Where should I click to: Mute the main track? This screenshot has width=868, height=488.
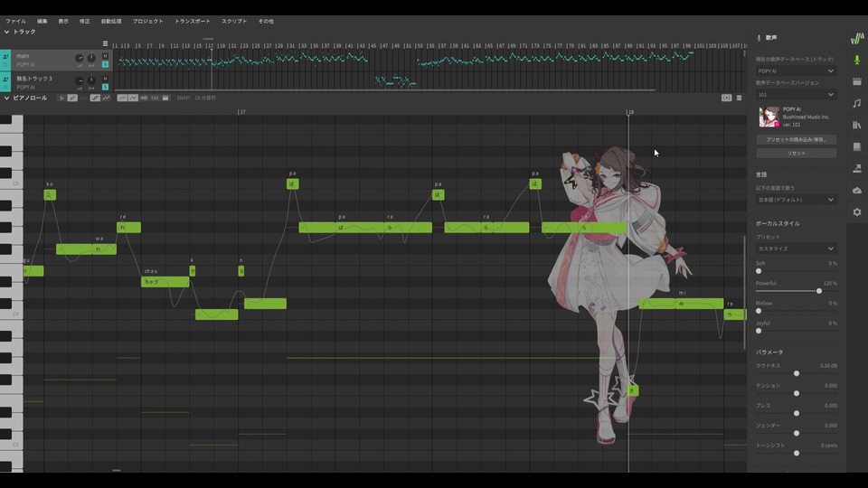click(x=105, y=56)
